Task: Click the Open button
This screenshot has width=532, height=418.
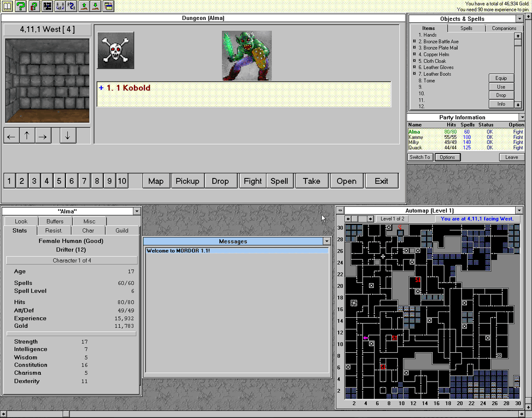Action: click(x=347, y=181)
